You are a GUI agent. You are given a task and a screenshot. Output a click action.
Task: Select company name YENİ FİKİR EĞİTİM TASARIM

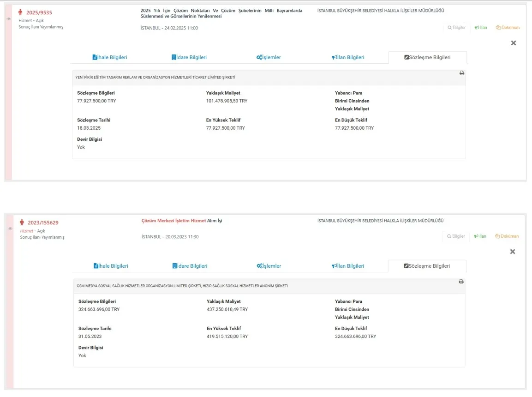pyautogui.click(x=155, y=78)
